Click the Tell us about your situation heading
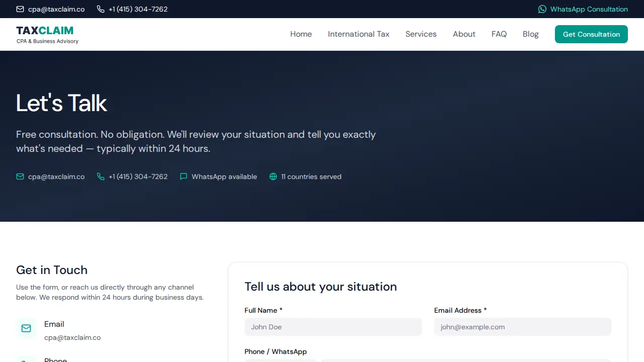This screenshot has height=362, width=644. tap(320, 287)
